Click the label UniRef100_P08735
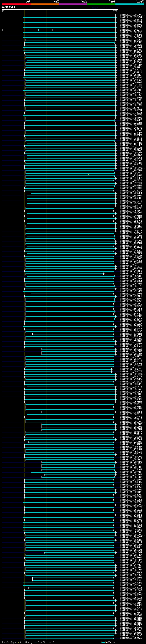This screenshot has width=146, height=644. pyautogui.click(x=131, y=256)
